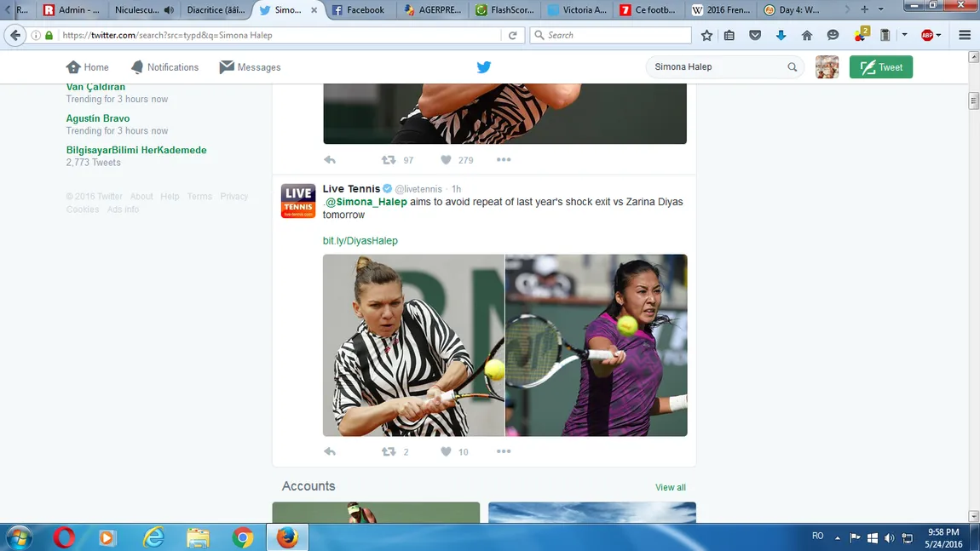Go to browser home page icon
The height and width of the screenshot is (551, 980).
[807, 35]
